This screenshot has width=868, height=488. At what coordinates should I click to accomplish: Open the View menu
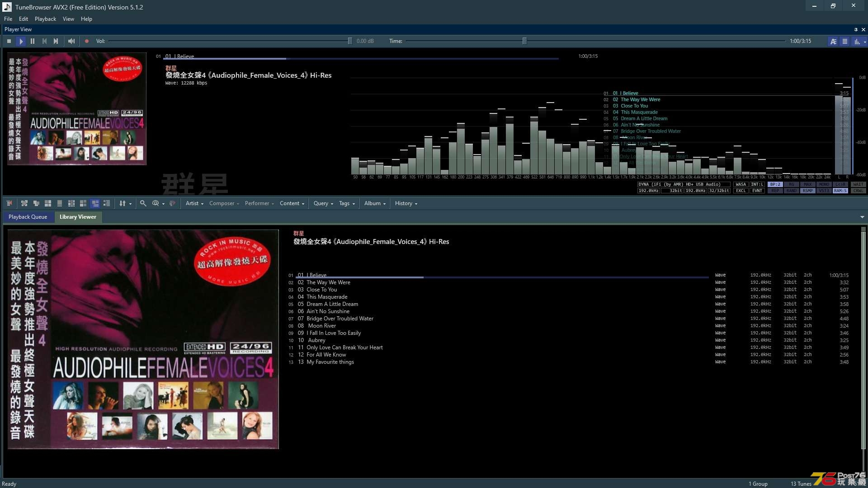[68, 19]
